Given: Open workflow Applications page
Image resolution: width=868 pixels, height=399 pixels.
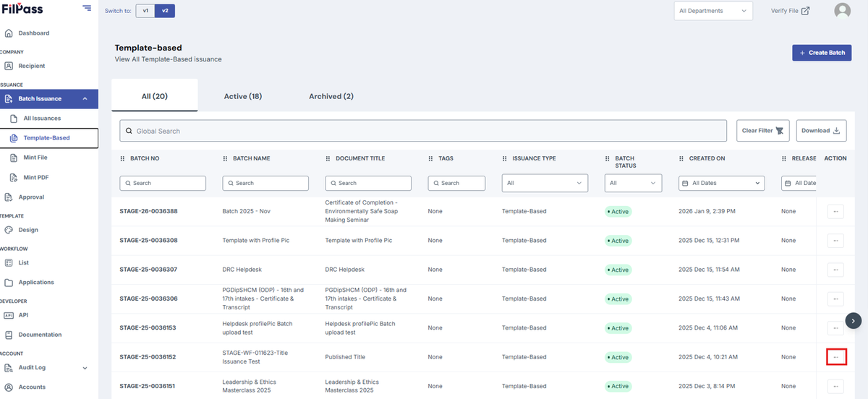Looking at the screenshot, I should (36, 282).
